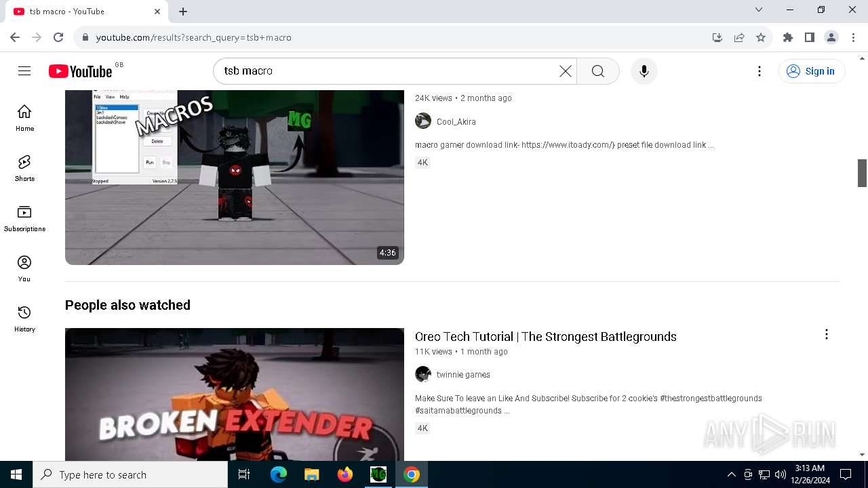868x488 pixels.
Task: Click the 4:36 duration badge
Action: coord(387,253)
